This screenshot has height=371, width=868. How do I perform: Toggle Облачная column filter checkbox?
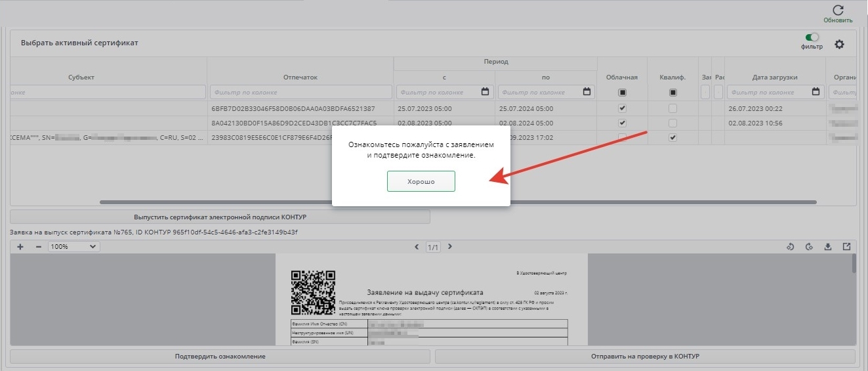click(x=622, y=93)
